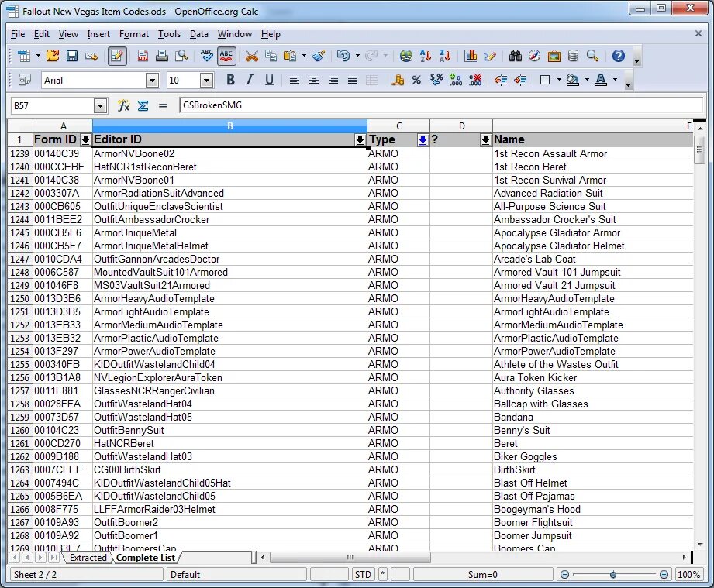Viewport: 714px width, 588px height.
Task: Open the Insert menu
Action: click(x=98, y=34)
